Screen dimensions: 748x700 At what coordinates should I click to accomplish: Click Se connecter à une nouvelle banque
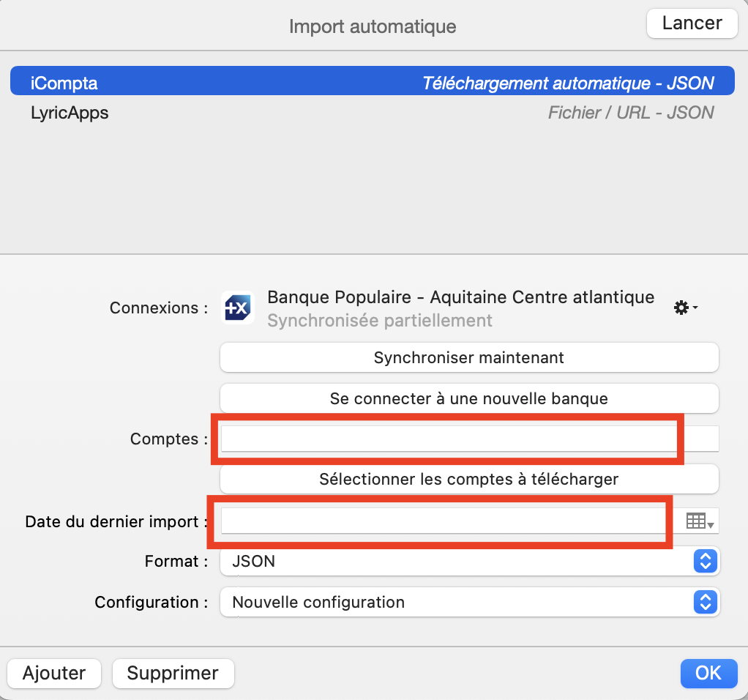(469, 398)
